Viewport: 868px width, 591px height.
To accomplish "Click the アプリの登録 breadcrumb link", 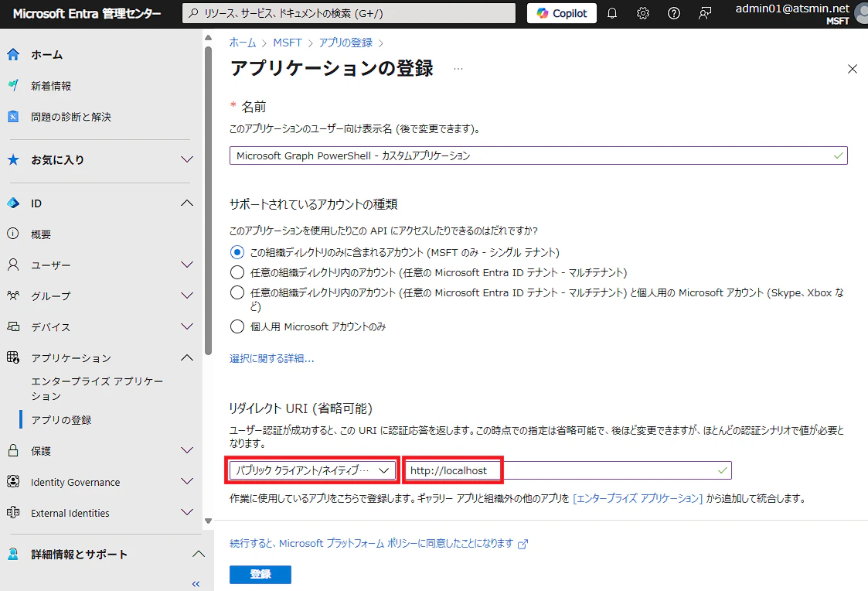I will pyautogui.click(x=345, y=43).
